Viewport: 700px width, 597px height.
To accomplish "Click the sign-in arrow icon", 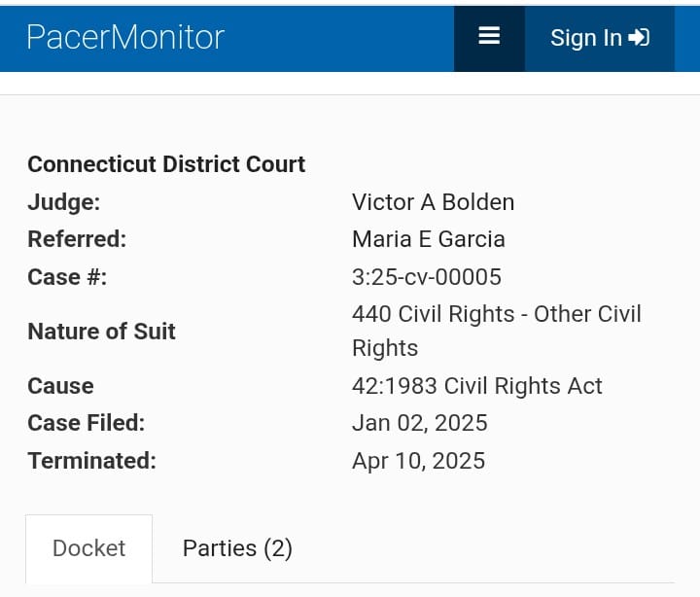I will pos(639,38).
